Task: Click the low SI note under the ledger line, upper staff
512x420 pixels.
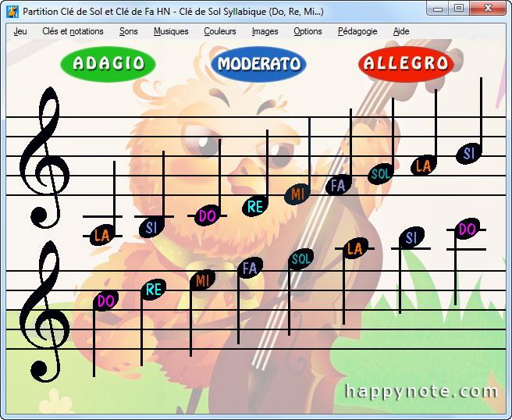Action: [x=151, y=227]
